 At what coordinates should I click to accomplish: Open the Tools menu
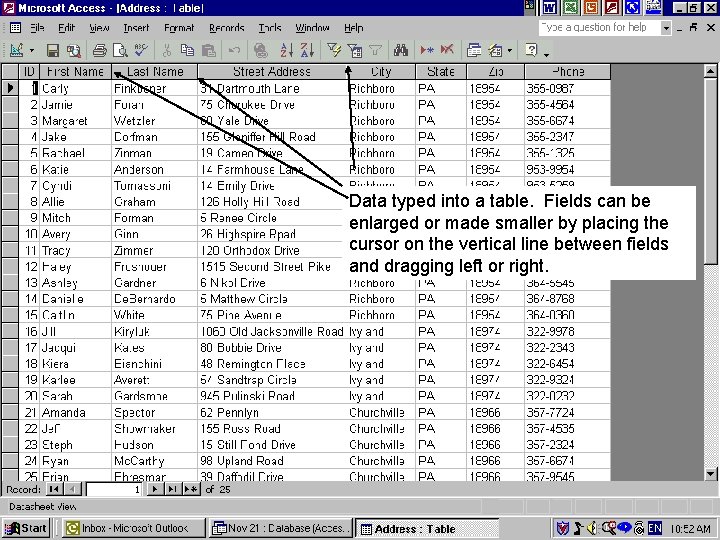(x=270, y=28)
